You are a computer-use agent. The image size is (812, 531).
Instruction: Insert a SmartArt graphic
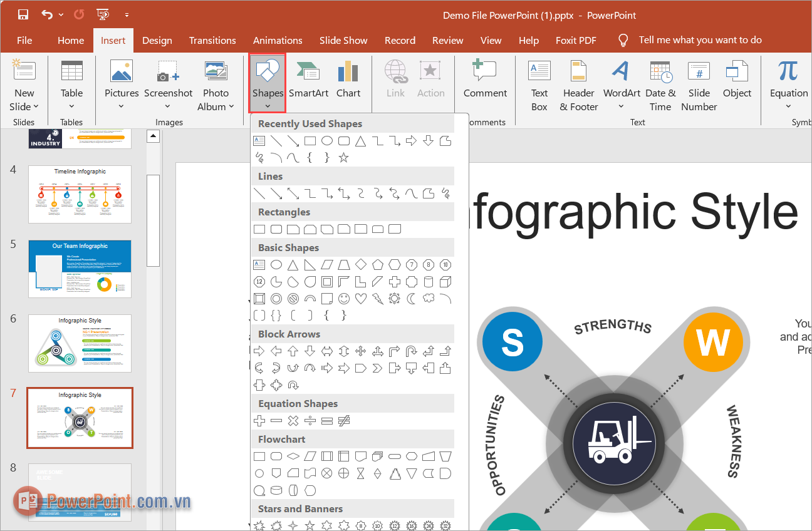308,78
